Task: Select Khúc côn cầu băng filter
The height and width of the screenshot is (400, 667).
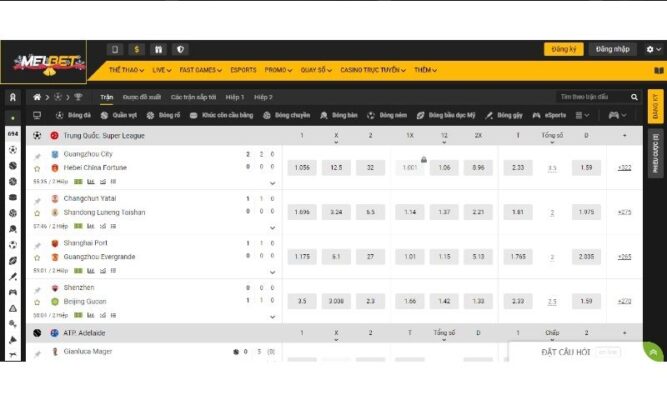Action: pos(221,115)
